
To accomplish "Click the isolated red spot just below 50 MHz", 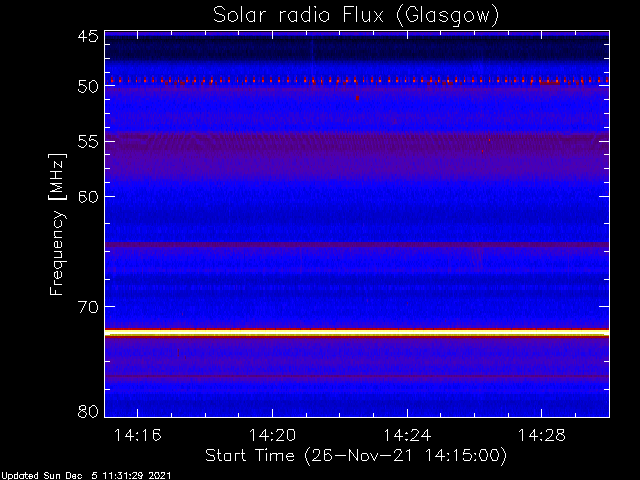I will click(358, 98).
